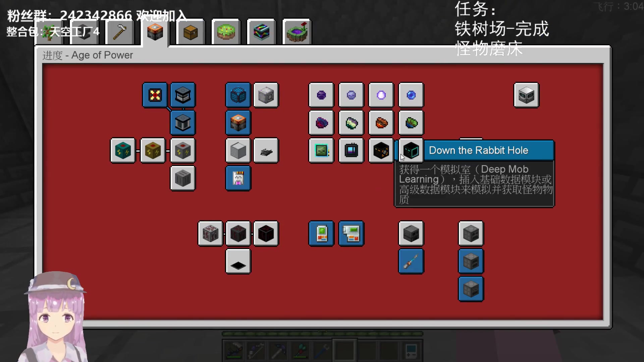Click the Deep Mob Learning simulation chamber icon
This screenshot has height=362, width=644.
coord(411,150)
